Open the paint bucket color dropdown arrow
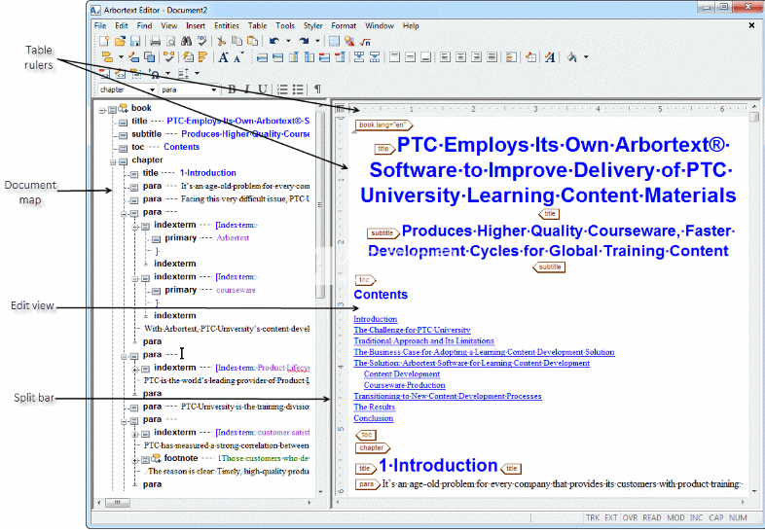The width and height of the screenshot is (765, 532). [x=586, y=57]
